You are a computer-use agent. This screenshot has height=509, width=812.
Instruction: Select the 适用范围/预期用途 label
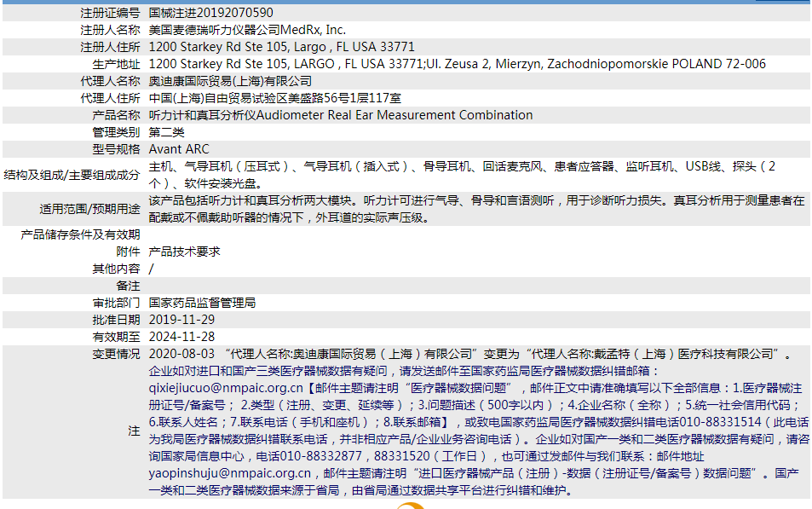tap(89, 210)
